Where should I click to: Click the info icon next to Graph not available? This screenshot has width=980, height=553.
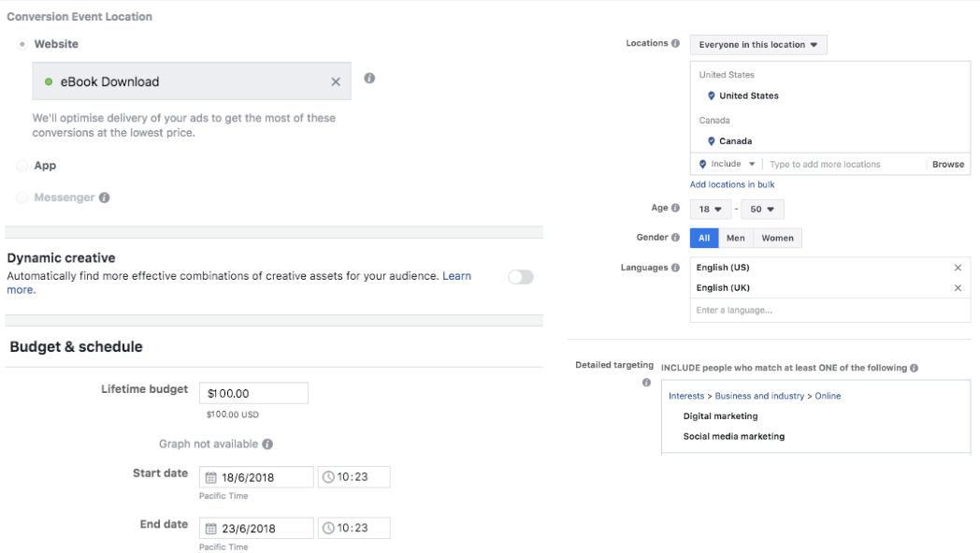click(267, 444)
